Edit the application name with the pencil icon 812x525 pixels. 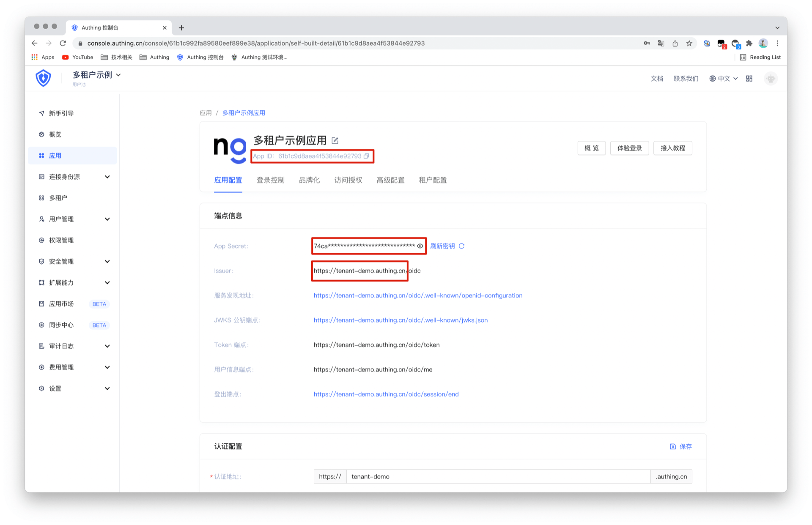(x=335, y=140)
